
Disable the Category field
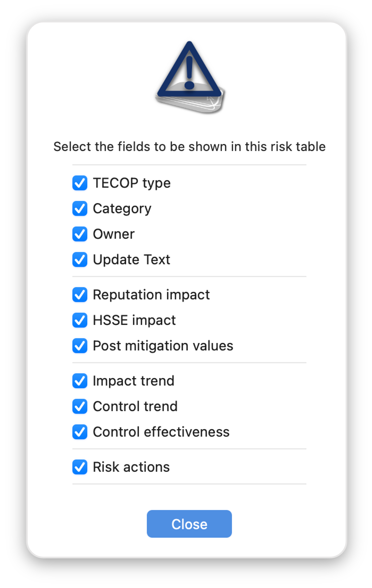80,208
